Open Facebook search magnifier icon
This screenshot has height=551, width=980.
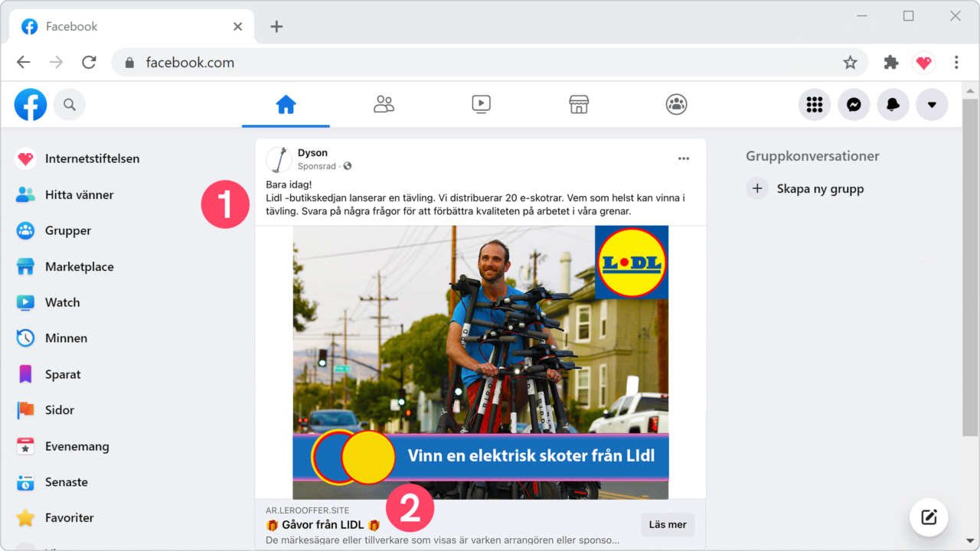70,105
